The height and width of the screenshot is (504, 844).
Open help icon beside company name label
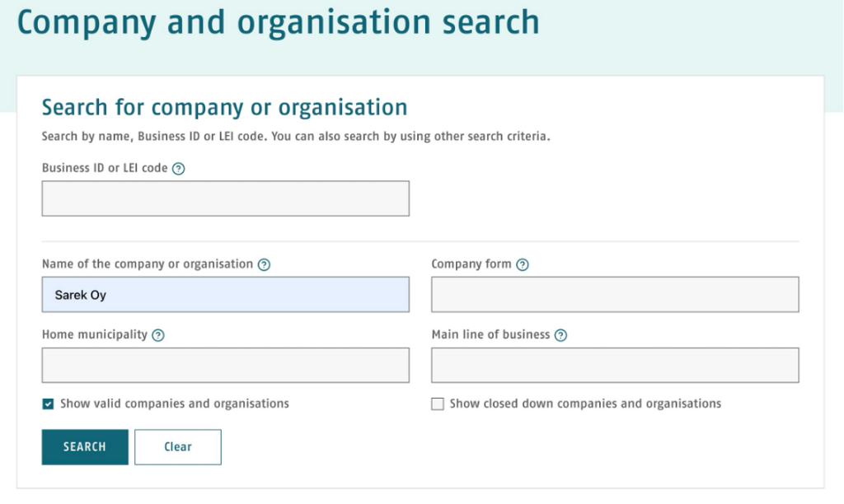pyautogui.click(x=264, y=264)
